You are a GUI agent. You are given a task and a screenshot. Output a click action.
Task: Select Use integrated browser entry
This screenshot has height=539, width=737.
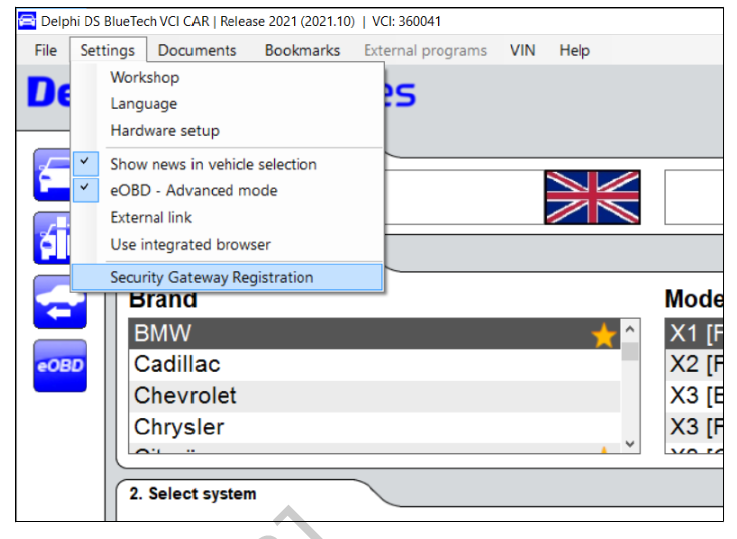point(228,244)
